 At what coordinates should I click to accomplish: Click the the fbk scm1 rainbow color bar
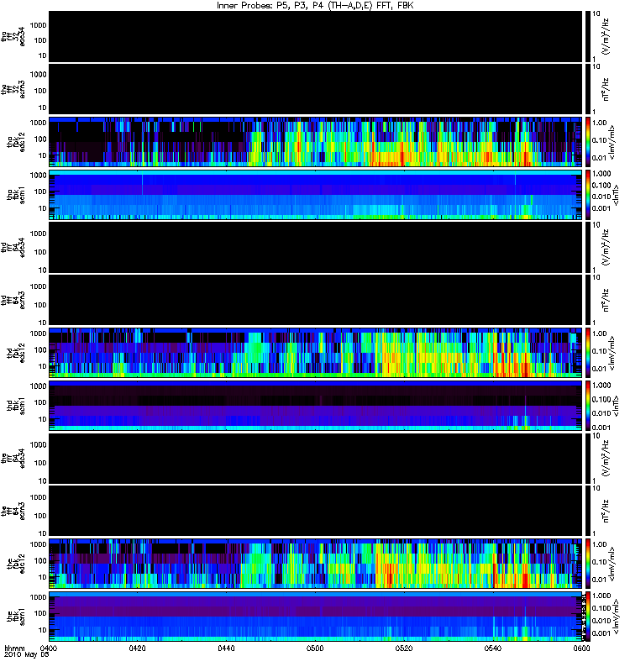pos(587,617)
